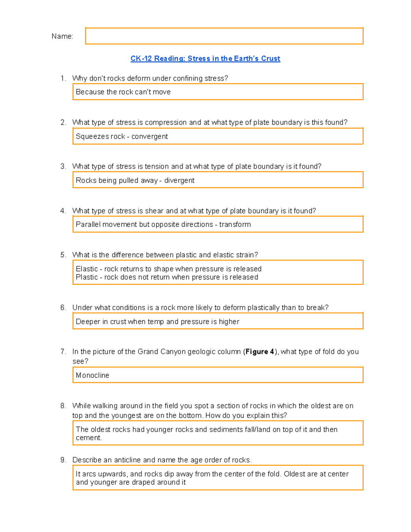The image size is (411, 532).
Task: Click question 5 about plastic and elastic strain
Action: click(x=165, y=255)
